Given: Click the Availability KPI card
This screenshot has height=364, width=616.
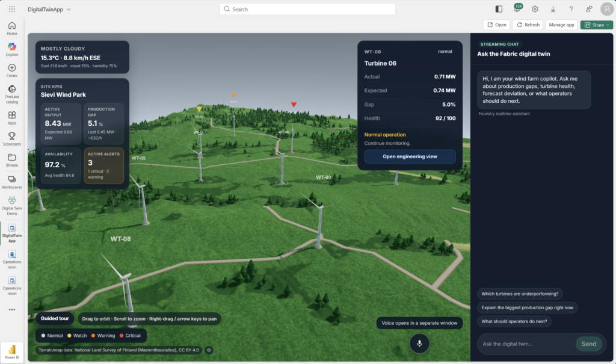Looking at the screenshot, I should pos(61,165).
